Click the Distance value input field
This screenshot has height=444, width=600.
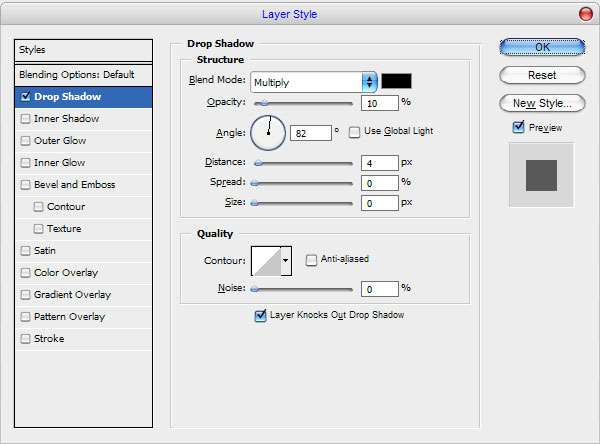tap(379, 162)
